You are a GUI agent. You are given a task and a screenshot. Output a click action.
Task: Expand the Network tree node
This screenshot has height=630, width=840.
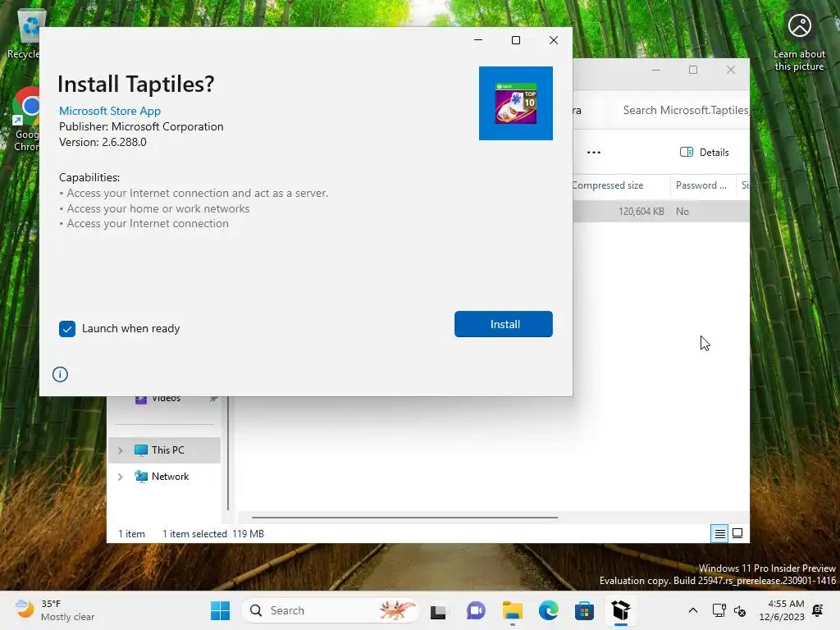click(x=121, y=477)
